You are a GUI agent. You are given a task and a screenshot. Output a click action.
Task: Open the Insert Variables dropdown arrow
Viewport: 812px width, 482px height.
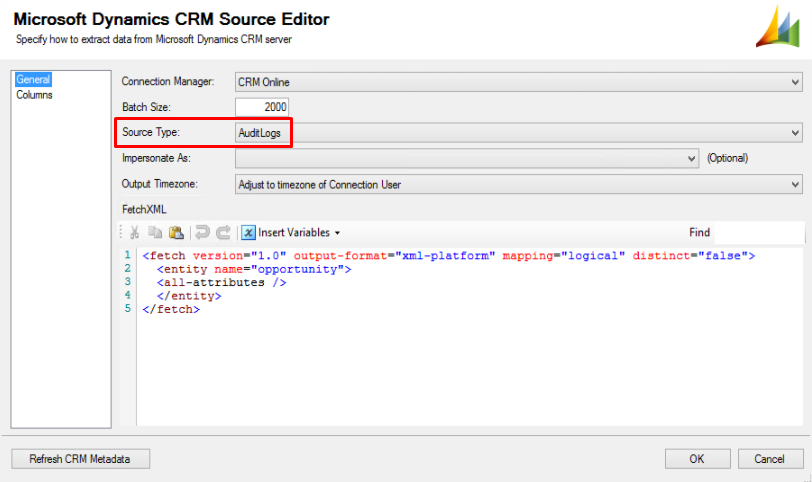(x=337, y=233)
